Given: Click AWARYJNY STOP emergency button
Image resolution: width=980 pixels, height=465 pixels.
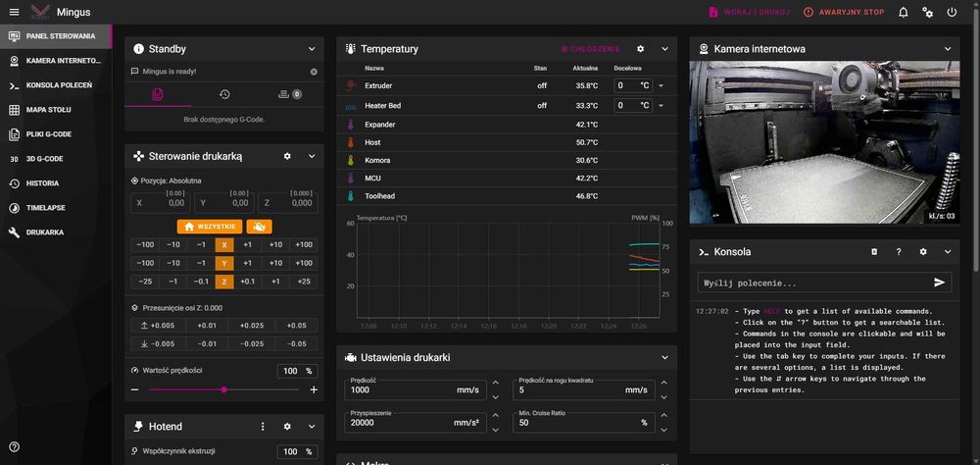Looking at the screenshot, I should pos(844,12).
